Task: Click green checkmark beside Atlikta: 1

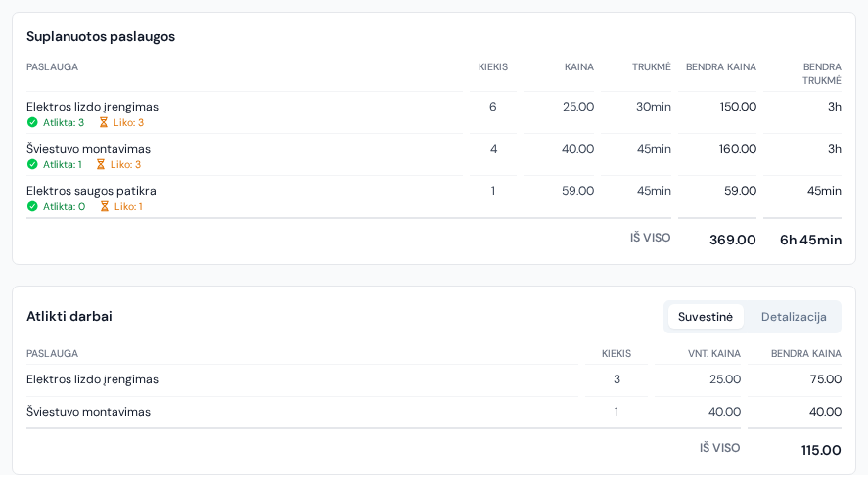Action: point(32,165)
